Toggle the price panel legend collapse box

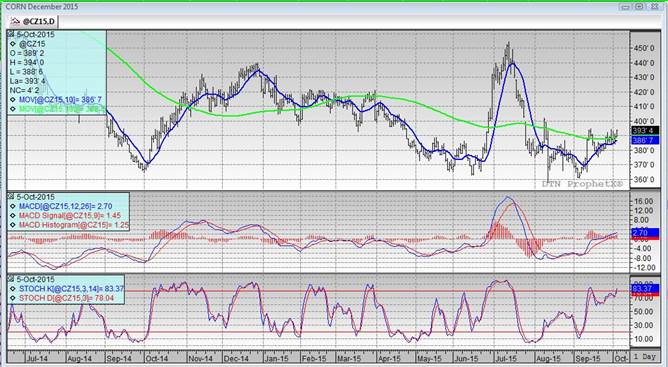pyautogui.click(x=11, y=35)
